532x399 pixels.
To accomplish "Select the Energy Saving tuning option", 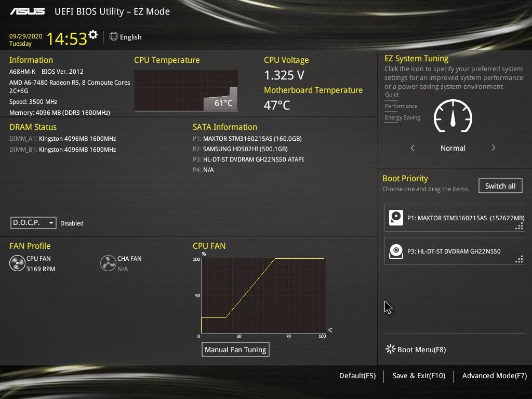I will 403,118.
